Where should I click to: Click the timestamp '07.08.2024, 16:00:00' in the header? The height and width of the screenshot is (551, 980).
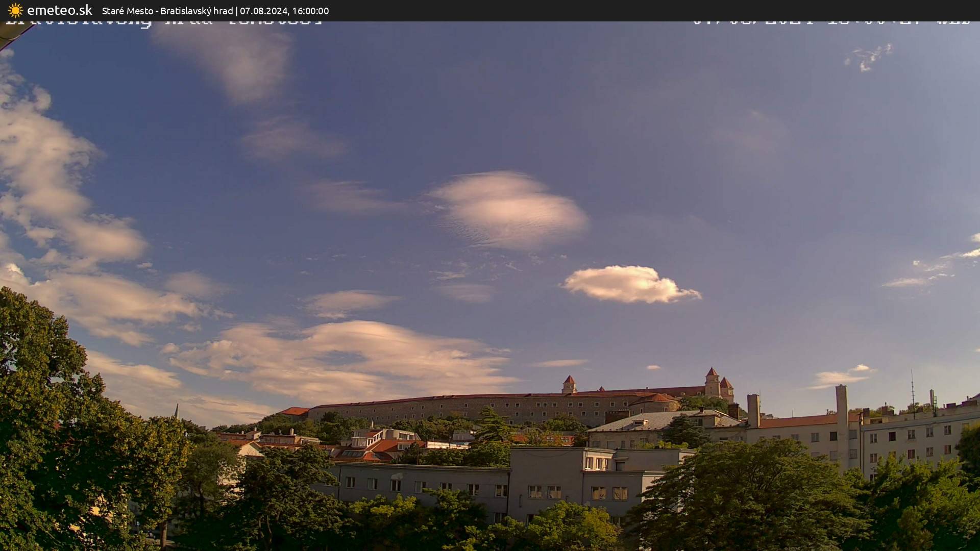pyautogui.click(x=284, y=11)
